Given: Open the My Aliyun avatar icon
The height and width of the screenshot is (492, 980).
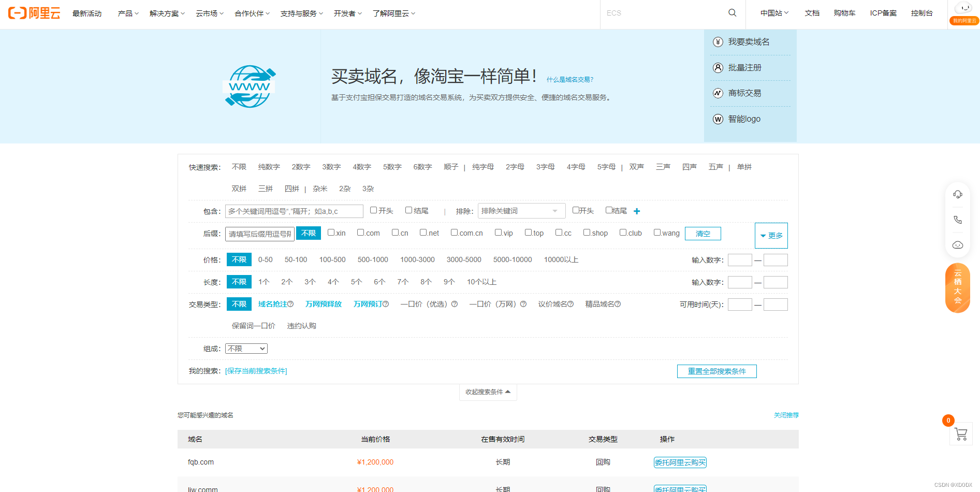Looking at the screenshot, I should pos(963,8).
